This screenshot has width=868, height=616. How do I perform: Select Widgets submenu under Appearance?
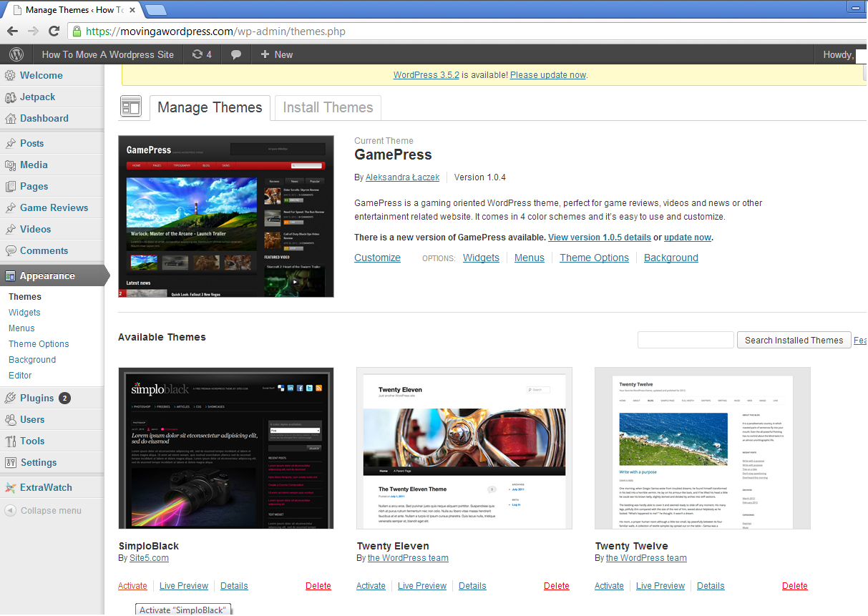click(24, 312)
